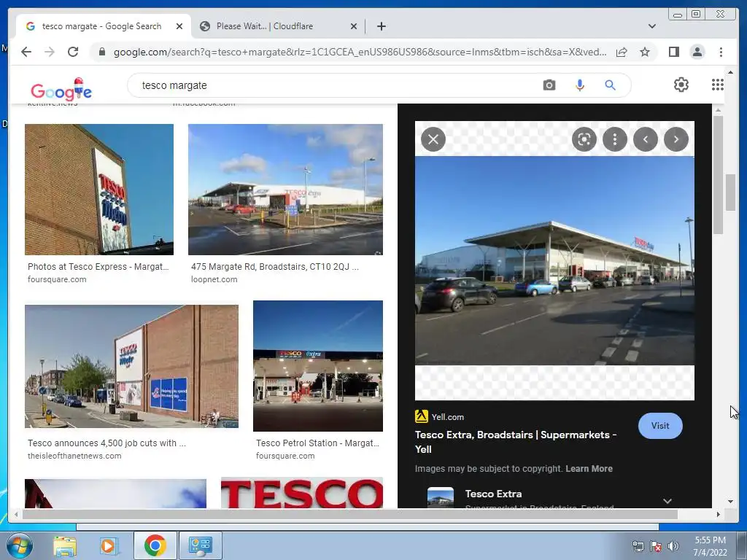Run the search with magnifier icon
The width and height of the screenshot is (747, 560).
click(x=610, y=85)
